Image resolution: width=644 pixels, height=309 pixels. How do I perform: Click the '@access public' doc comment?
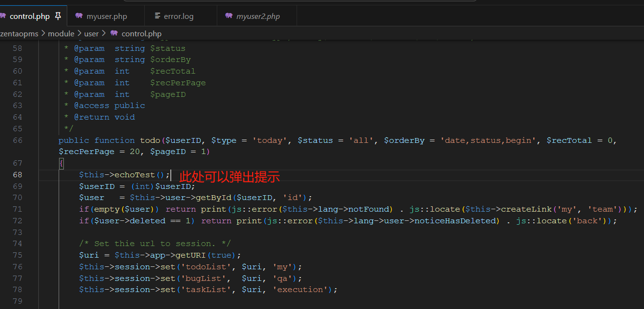coord(109,106)
